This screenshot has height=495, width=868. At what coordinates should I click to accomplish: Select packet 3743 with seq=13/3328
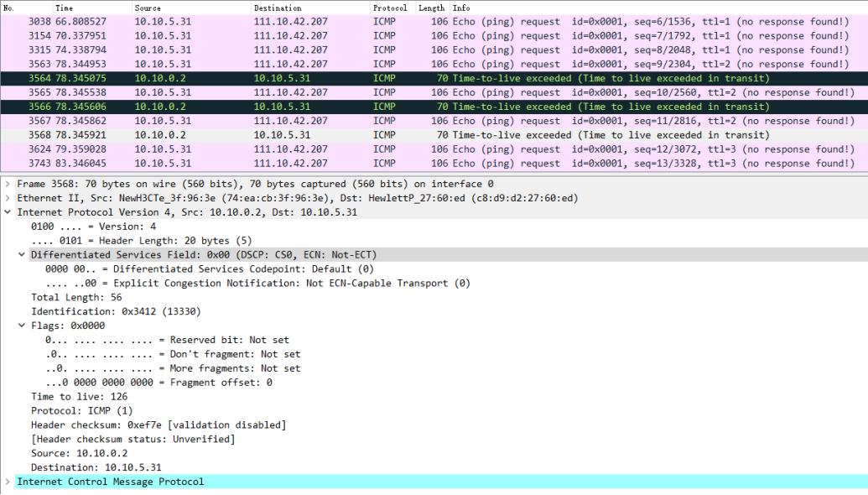click(x=434, y=164)
